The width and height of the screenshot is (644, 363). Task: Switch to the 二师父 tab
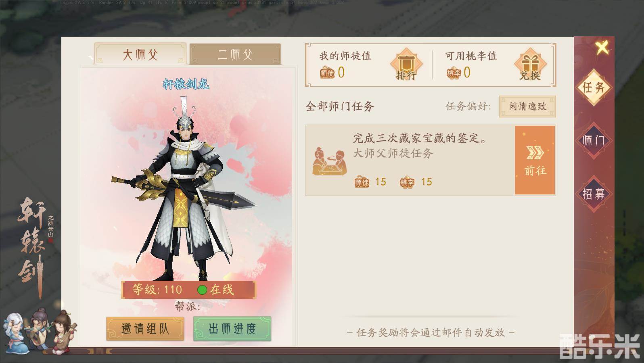[235, 54]
